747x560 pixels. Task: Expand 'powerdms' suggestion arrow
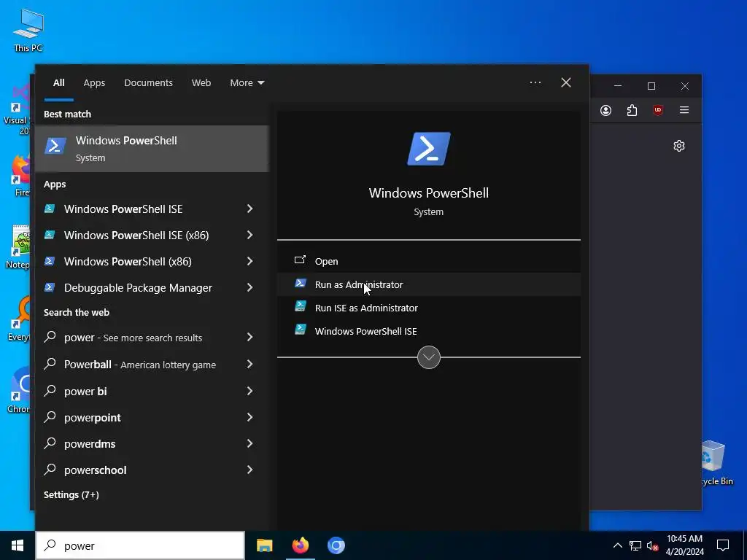coord(249,443)
